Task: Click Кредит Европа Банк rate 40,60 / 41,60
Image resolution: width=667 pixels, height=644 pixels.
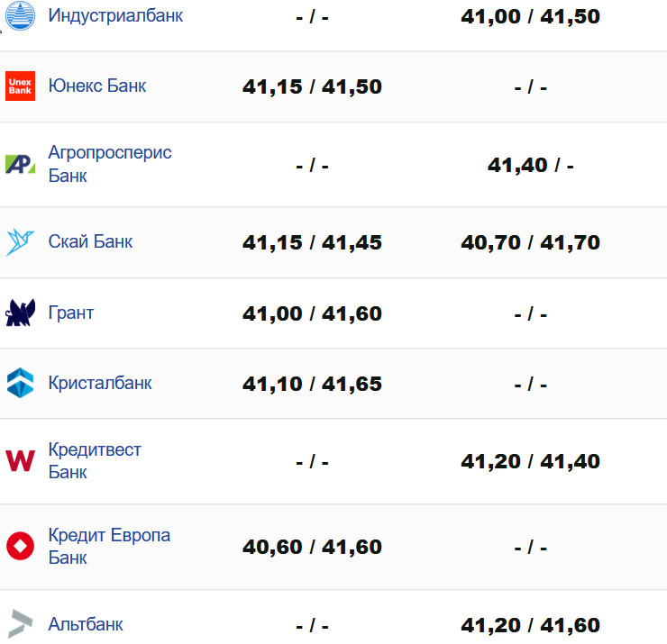Action: (312, 547)
